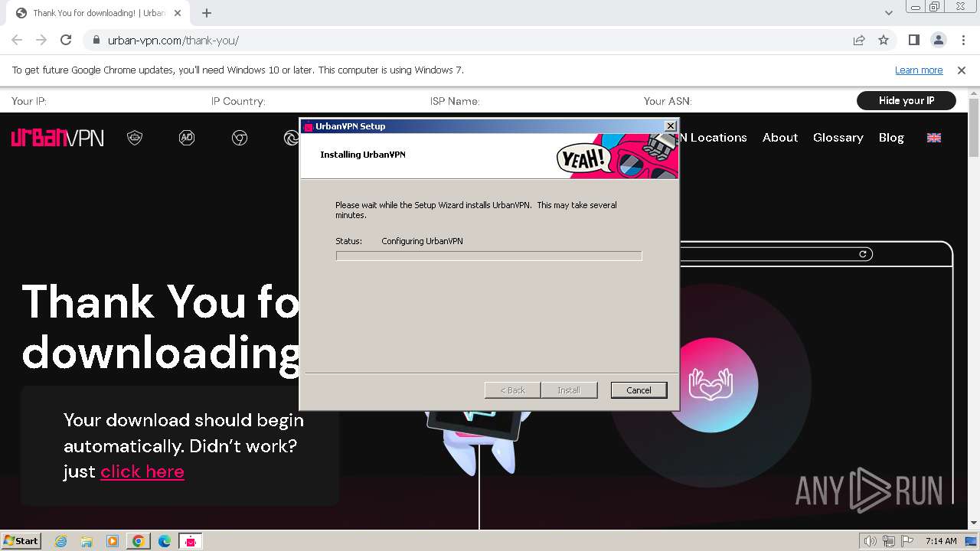The width and height of the screenshot is (980, 551).
Task: Open the Chrome side panel
Action: click(x=914, y=41)
